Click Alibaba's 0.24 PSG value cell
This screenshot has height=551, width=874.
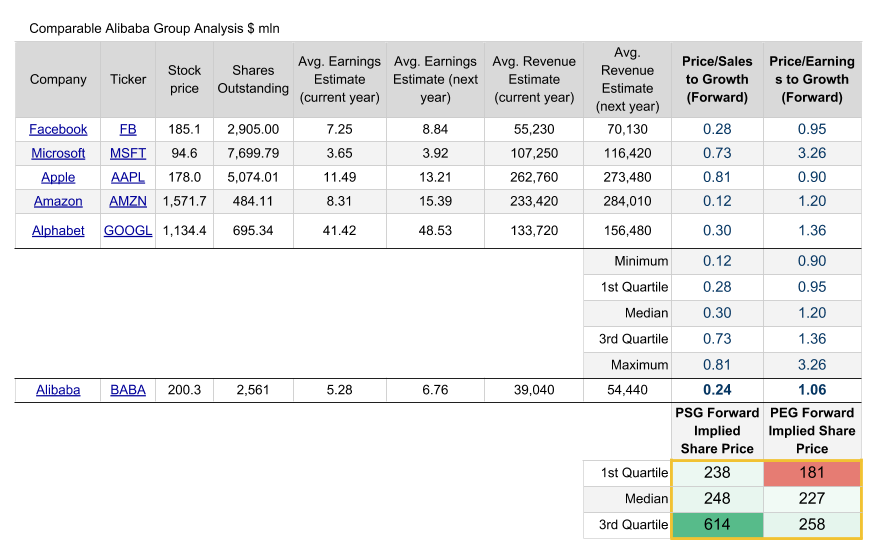click(x=717, y=390)
